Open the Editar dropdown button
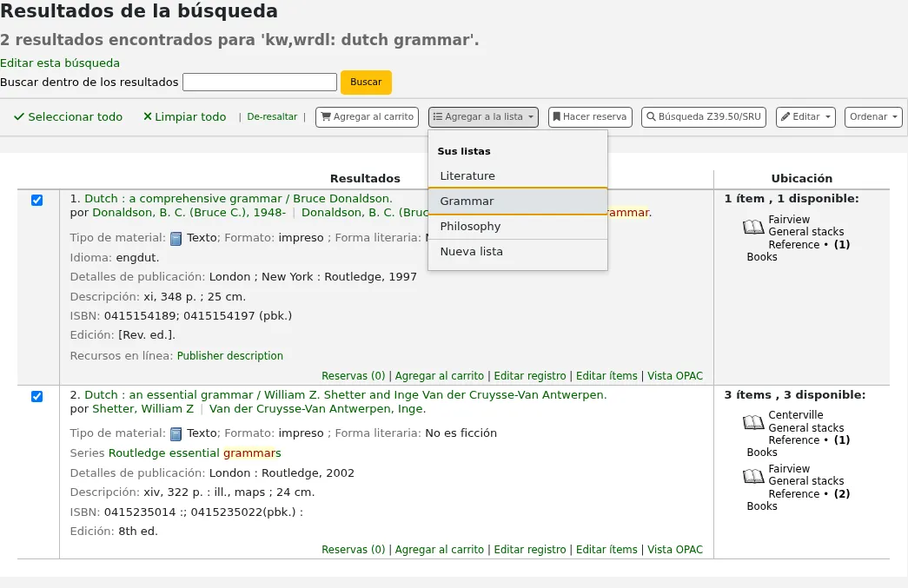The image size is (908, 588). [x=805, y=117]
